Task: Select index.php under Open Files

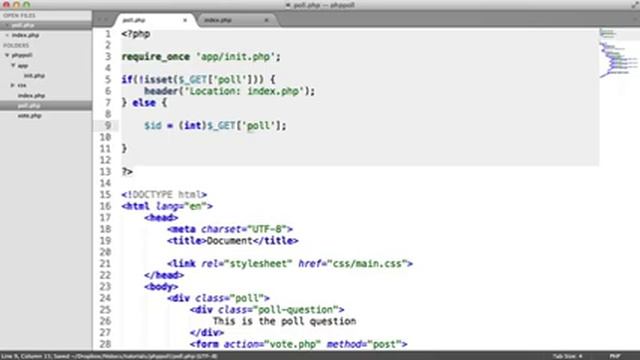Action: (25, 35)
